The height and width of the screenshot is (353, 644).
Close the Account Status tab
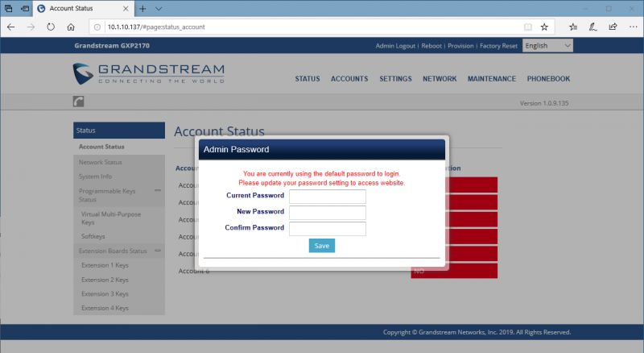[x=126, y=8]
